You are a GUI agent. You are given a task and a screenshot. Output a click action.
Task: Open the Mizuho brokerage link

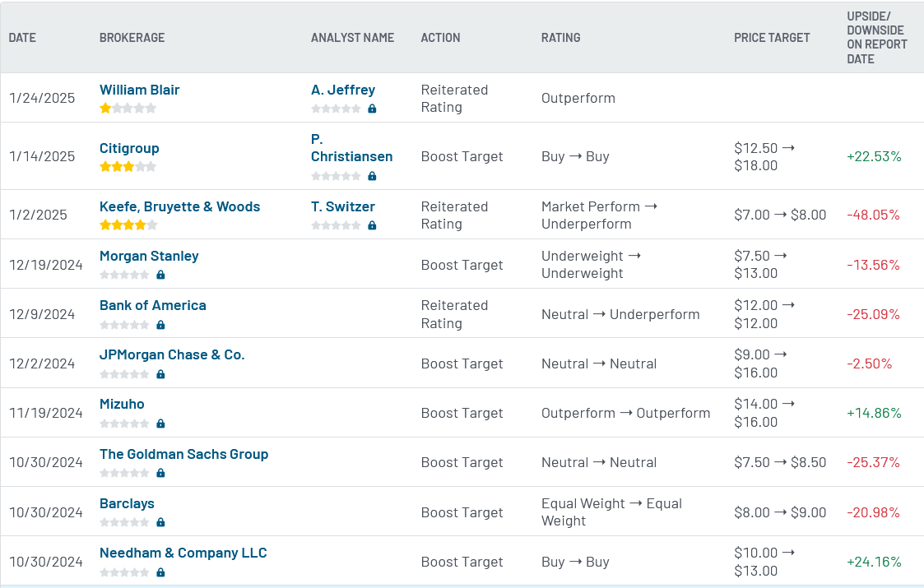pyautogui.click(x=122, y=404)
